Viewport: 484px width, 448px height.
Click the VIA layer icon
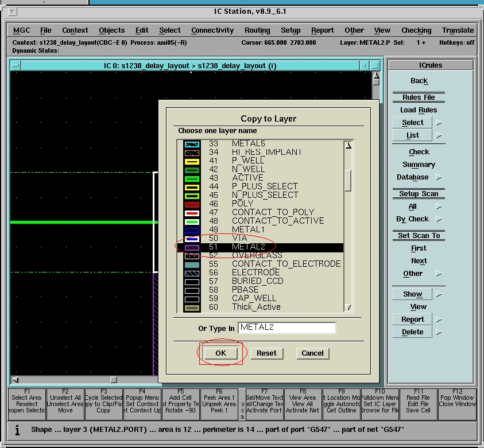192,238
